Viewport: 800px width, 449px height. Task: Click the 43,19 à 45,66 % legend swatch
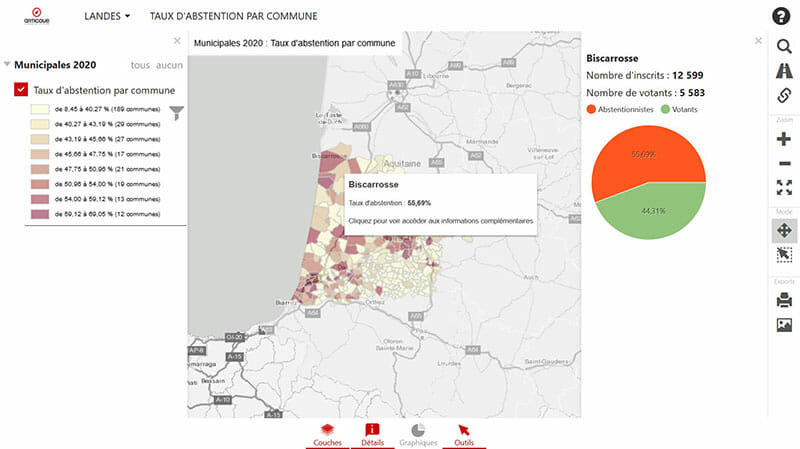[x=40, y=139]
